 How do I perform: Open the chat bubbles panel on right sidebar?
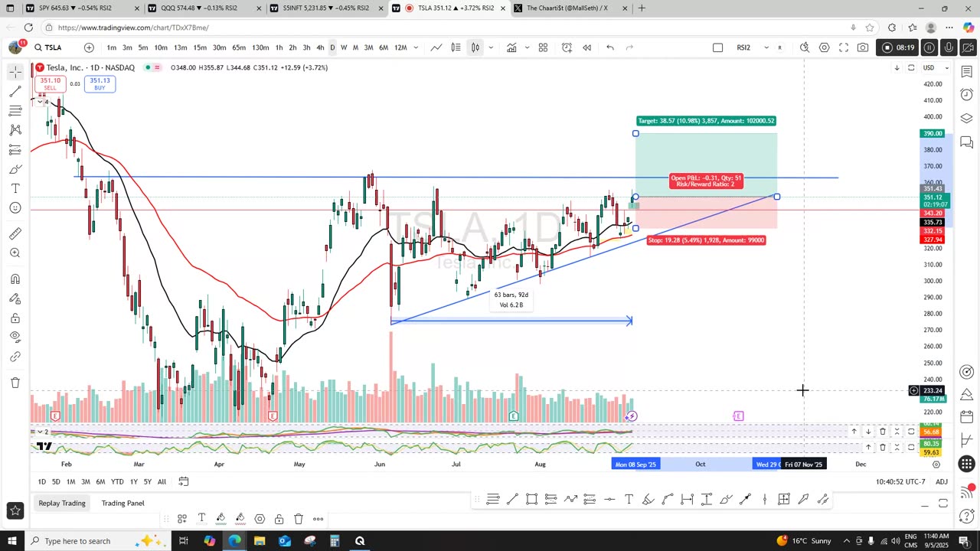[966, 142]
